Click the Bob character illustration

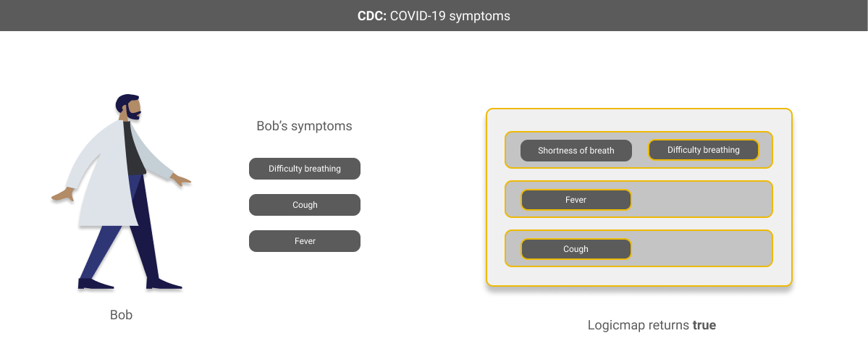122,192
